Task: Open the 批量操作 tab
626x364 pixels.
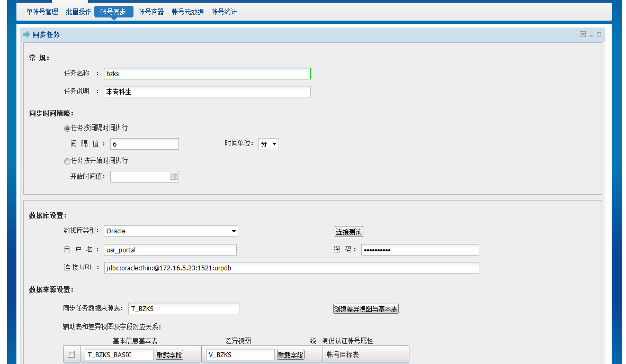Action: click(x=78, y=12)
